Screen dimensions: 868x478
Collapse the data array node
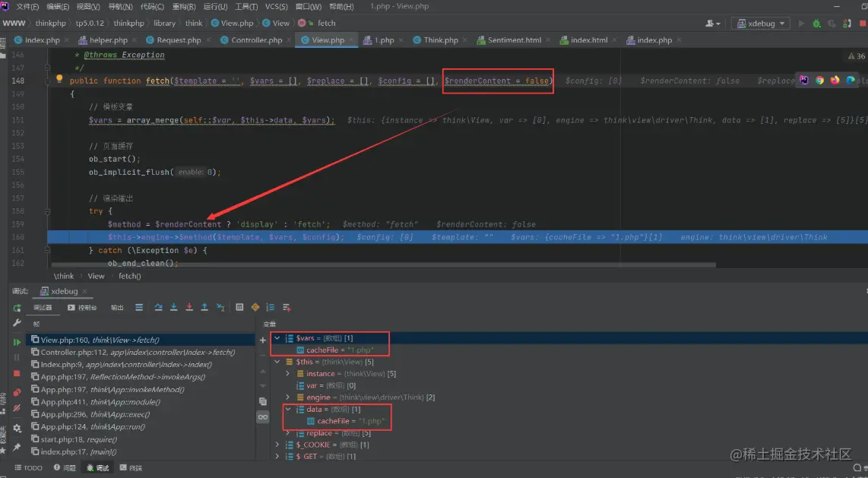click(287, 410)
